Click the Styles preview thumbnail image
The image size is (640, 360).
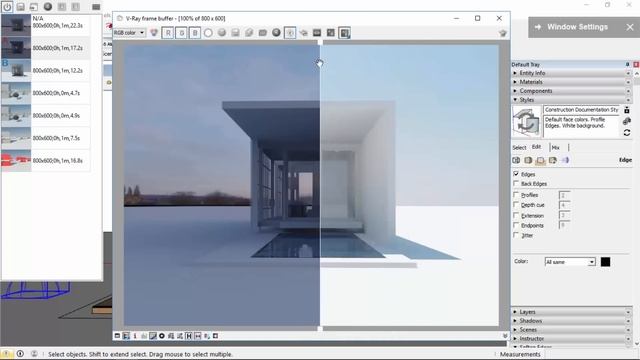527,122
